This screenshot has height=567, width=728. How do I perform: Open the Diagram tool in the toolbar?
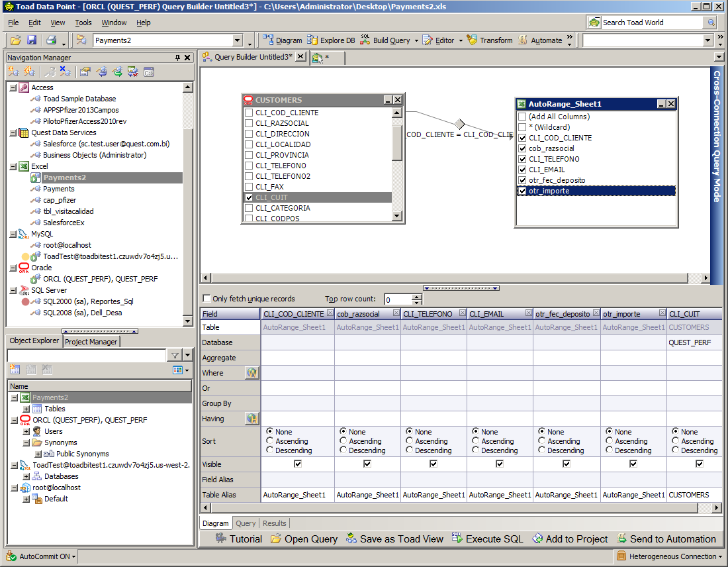282,40
